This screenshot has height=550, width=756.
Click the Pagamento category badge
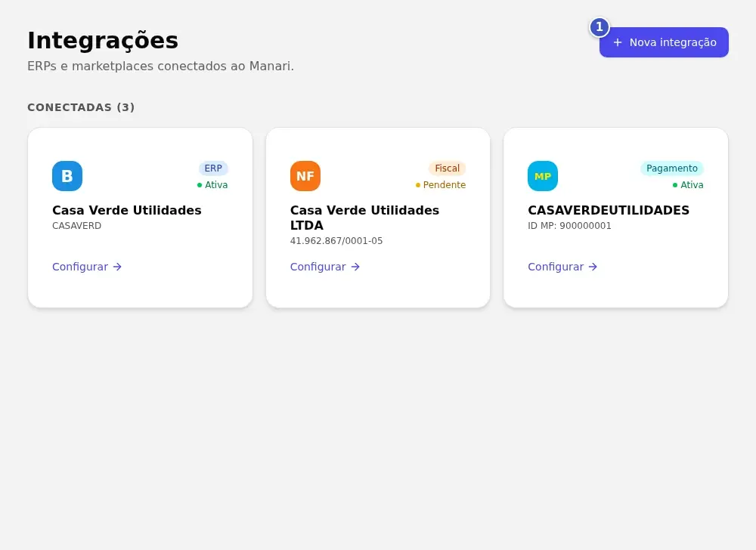point(671,168)
